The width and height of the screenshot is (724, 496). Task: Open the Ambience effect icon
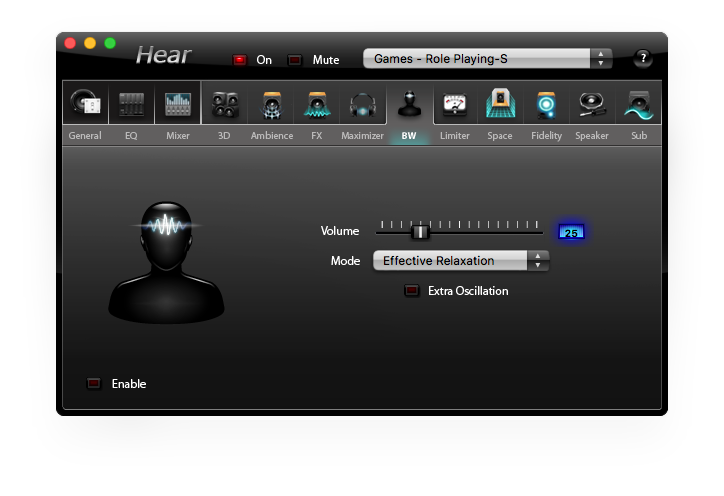(271, 104)
